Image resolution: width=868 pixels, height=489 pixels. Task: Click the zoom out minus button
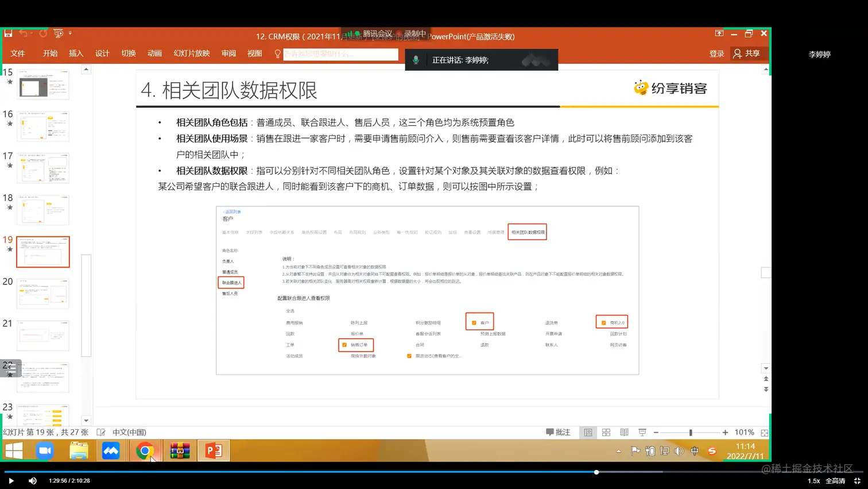(x=656, y=433)
